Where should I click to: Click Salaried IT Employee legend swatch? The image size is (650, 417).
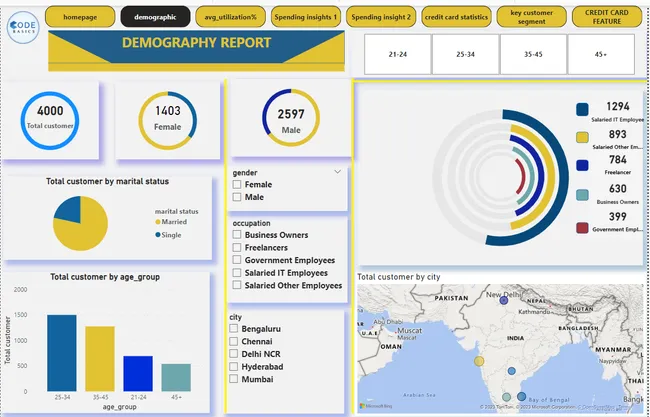point(582,109)
